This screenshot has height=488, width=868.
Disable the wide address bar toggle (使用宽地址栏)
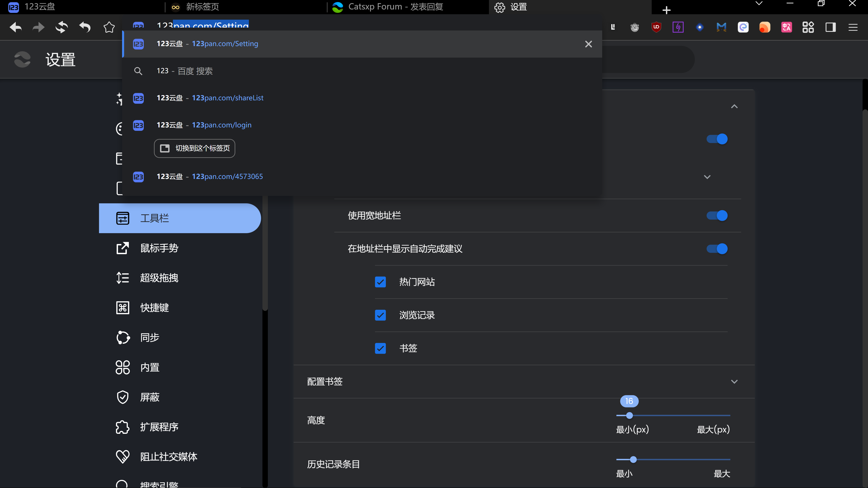click(x=717, y=216)
